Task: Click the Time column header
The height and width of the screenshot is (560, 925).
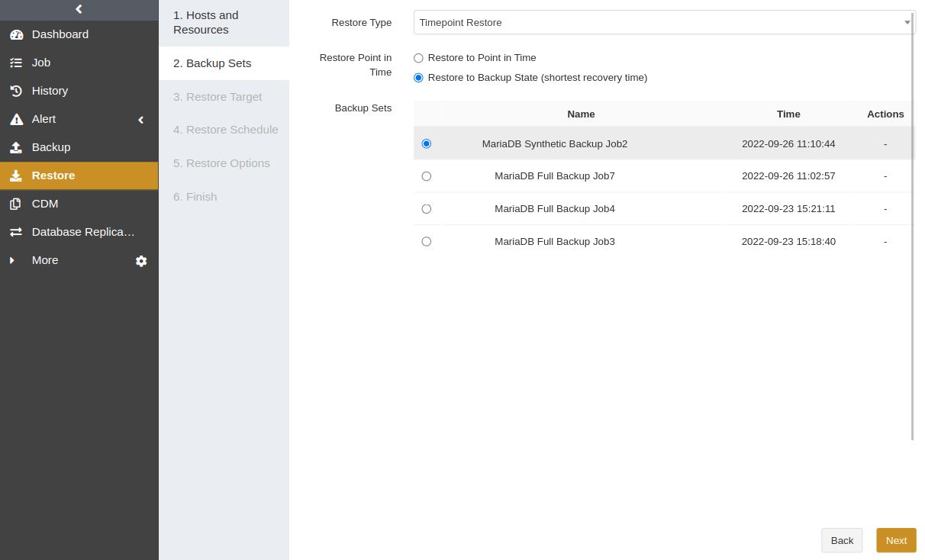Action: [x=788, y=114]
